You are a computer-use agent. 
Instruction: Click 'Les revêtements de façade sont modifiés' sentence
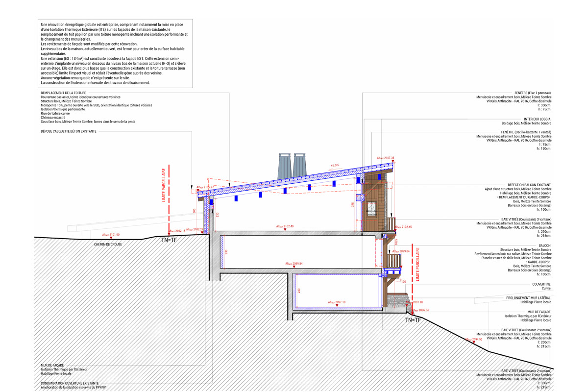tap(89, 45)
